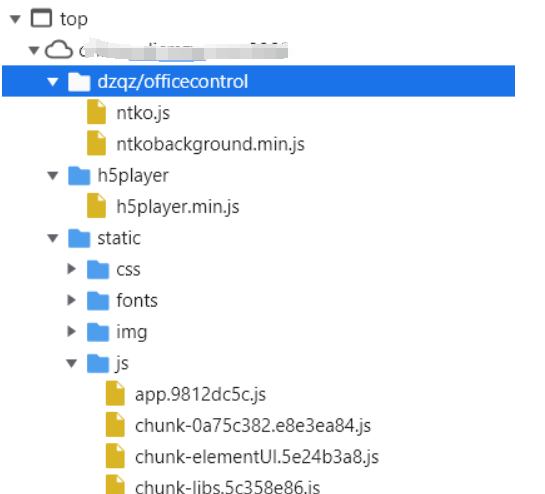Click the h5player.min.js file icon
Screen dimensions: 545x494
(x=96, y=205)
